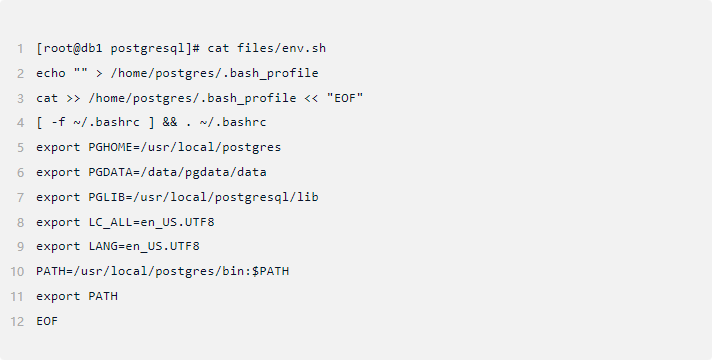This screenshot has height=361, width=712.
Task: Click the export PATH line
Action: (x=77, y=296)
